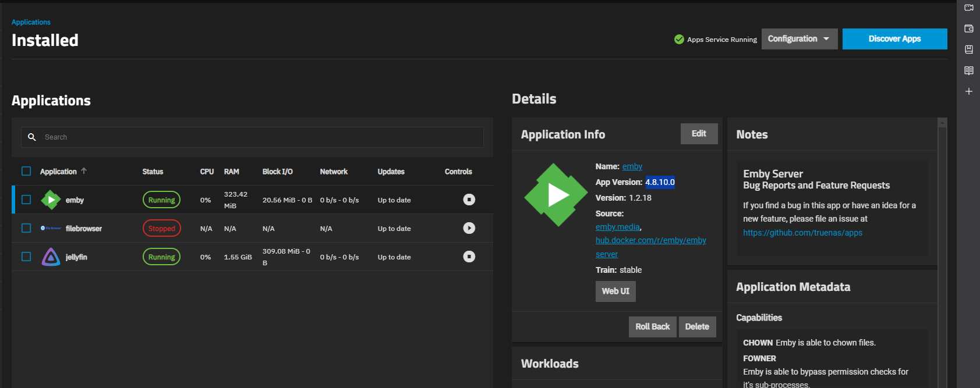Open the github.com/truenas/apps link
The image size is (980, 388).
point(802,233)
